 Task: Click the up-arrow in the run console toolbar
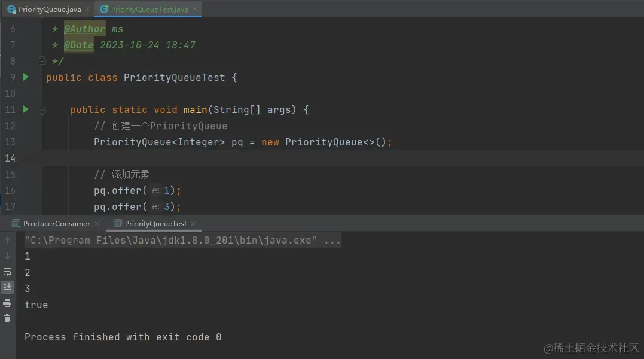point(7,241)
